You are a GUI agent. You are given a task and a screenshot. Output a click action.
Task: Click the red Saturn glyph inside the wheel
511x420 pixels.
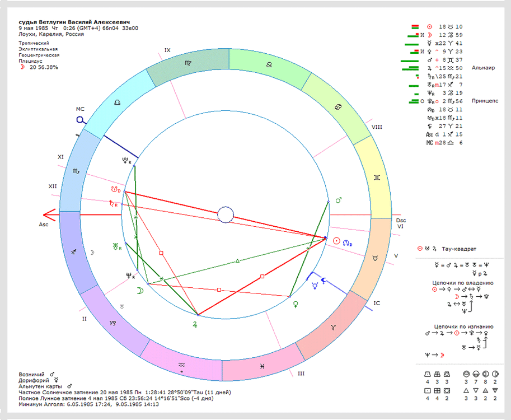point(113,203)
